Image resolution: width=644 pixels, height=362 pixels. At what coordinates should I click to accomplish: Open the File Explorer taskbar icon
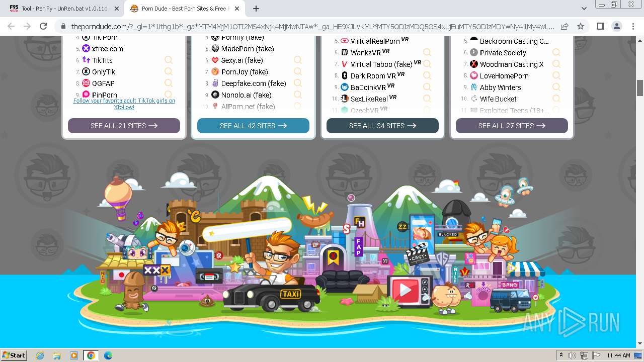point(57,355)
